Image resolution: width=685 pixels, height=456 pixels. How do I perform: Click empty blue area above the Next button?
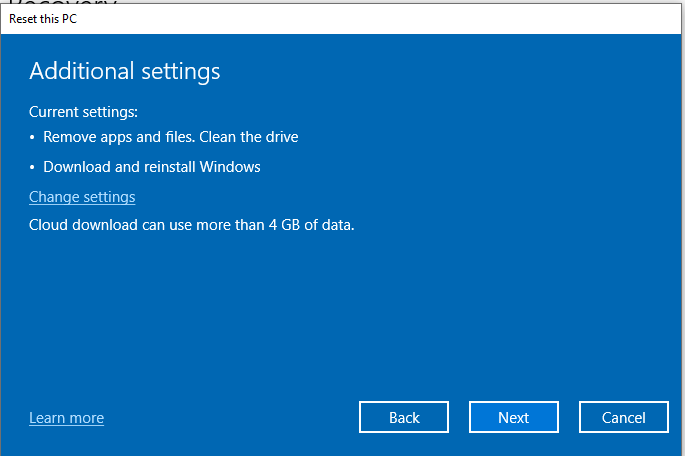(513, 330)
